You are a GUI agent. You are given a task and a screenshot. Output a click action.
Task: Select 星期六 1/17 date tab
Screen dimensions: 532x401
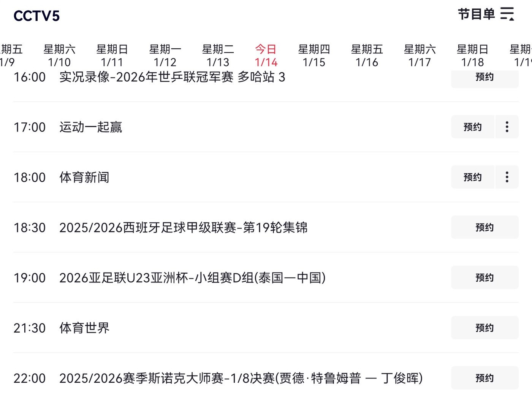(x=420, y=55)
